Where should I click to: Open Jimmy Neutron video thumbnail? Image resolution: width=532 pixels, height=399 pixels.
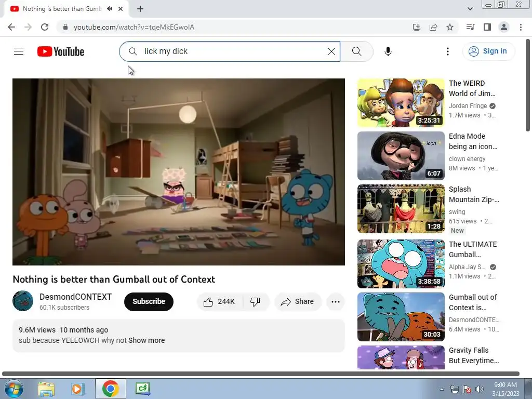click(401, 103)
